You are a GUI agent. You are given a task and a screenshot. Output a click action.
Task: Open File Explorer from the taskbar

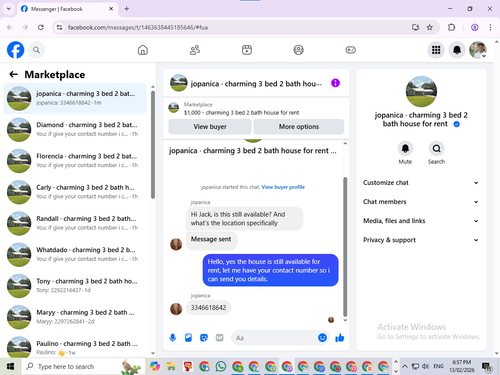click(x=171, y=367)
